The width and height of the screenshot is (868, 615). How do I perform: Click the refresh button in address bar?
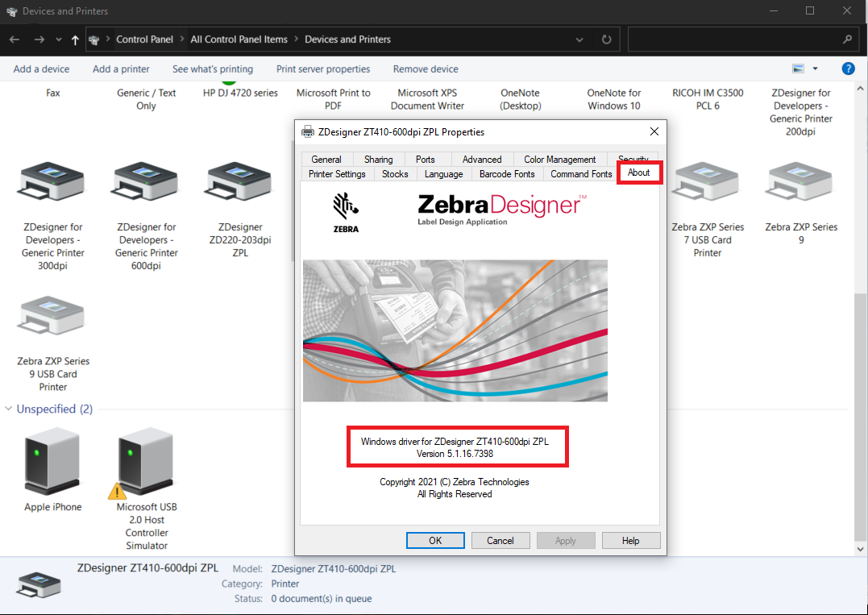[x=606, y=39]
